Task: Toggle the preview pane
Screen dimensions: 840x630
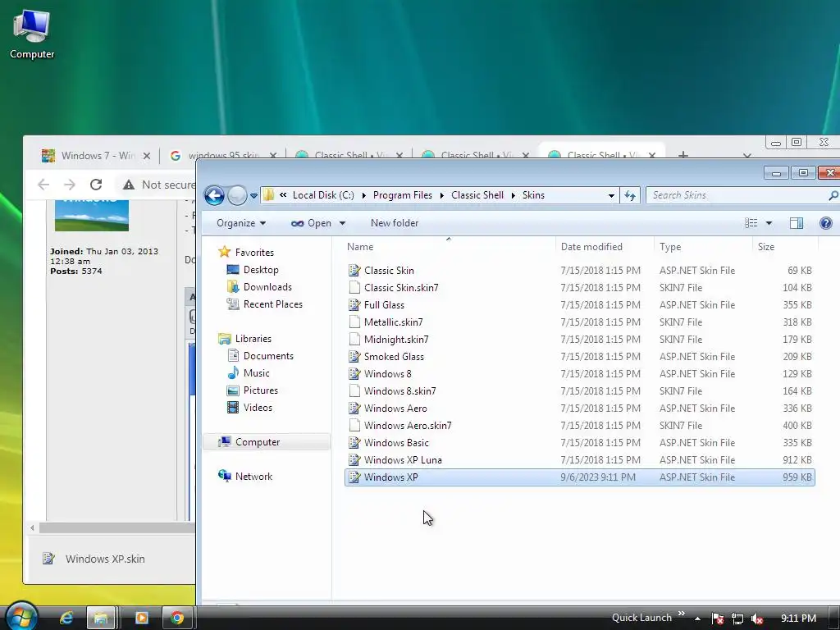Action: tap(797, 223)
